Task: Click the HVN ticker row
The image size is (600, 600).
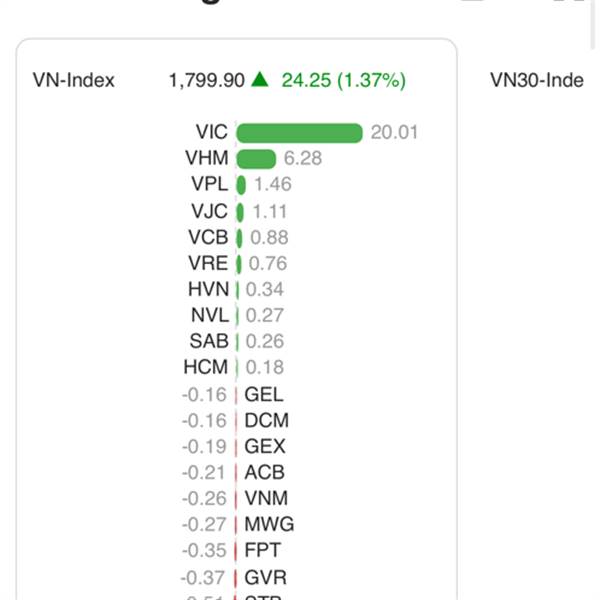Action: tap(235, 289)
